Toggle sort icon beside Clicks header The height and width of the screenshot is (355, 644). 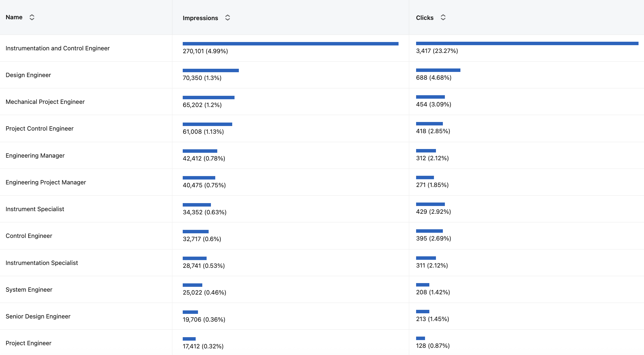pos(443,18)
